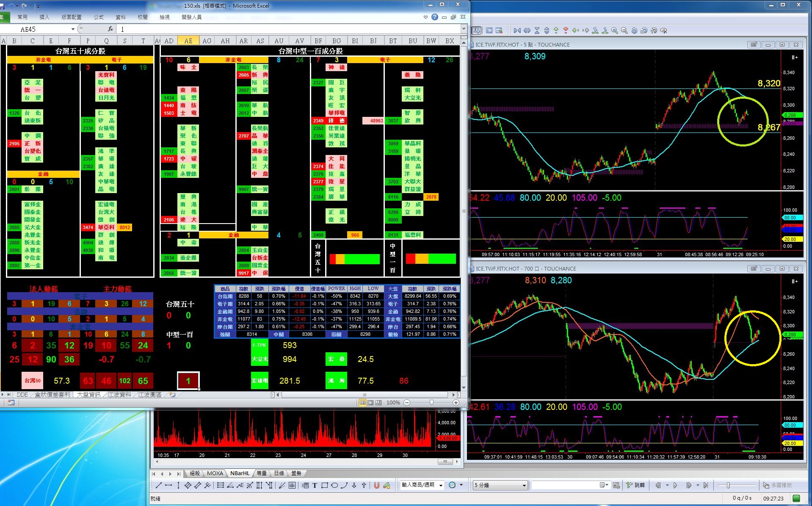The height and width of the screenshot is (506, 812).
Task: Select the horizontal line drawing tool
Action: click(168, 485)
